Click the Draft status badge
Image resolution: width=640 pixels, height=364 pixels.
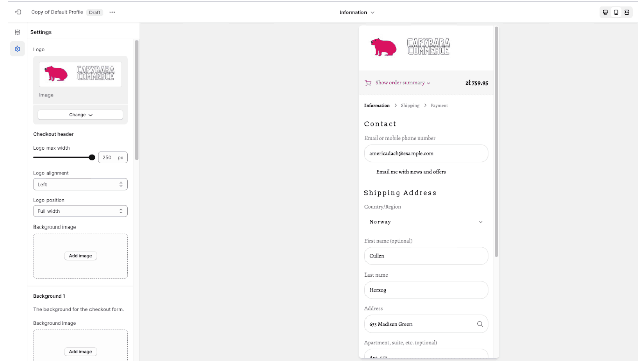(x=95, y=12)
